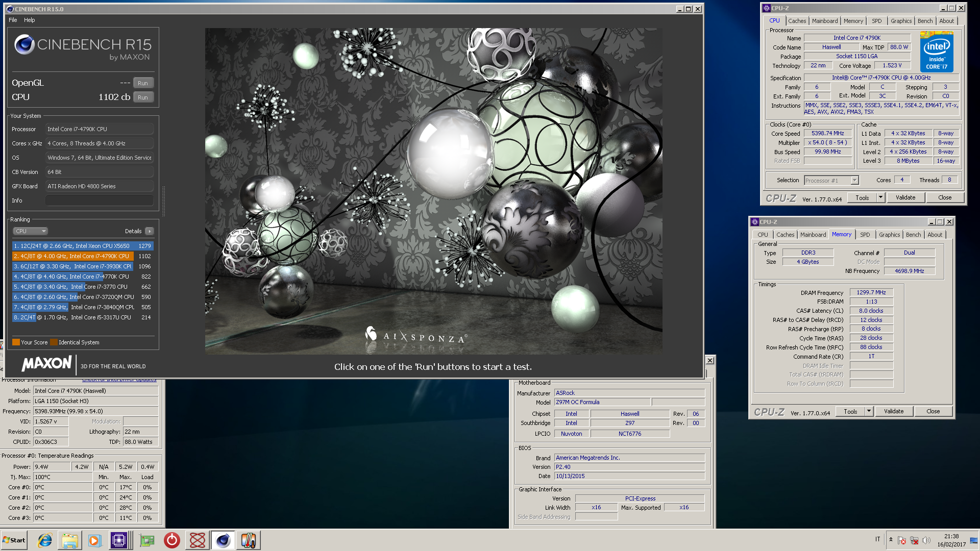Run the CPU benchmark
The width and height of the screenshot is (980, 551).
pyautogui.click(x=143, y=97)
